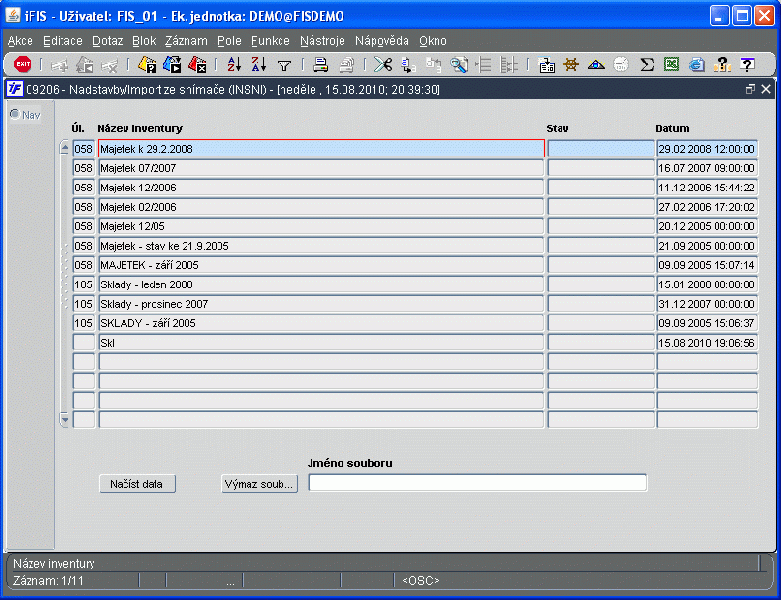Select the row Majetek 02/2006
Image resolution: width=781 pixels, height=600 pixels.
point(321,207)
